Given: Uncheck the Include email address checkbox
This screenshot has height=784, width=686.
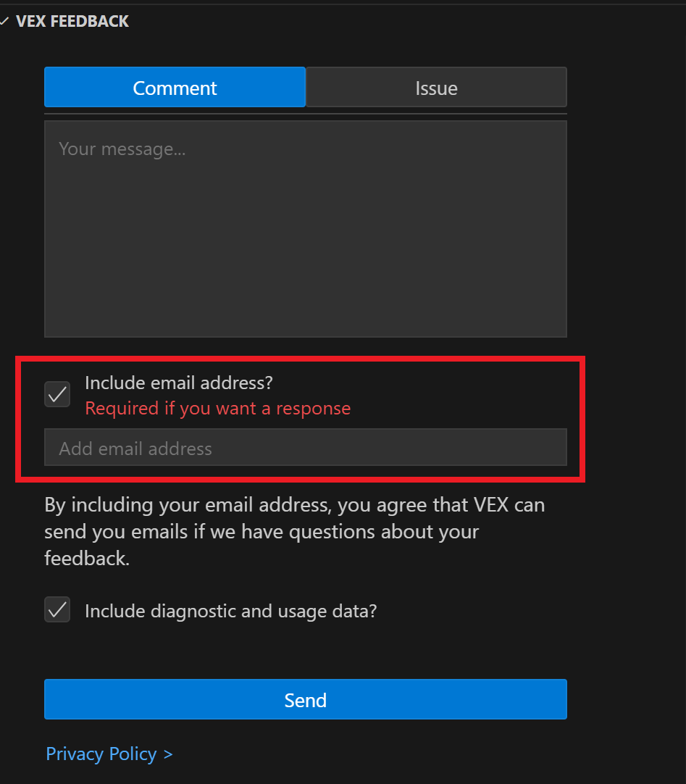Looking at the screenshot, I should [57, 394].
